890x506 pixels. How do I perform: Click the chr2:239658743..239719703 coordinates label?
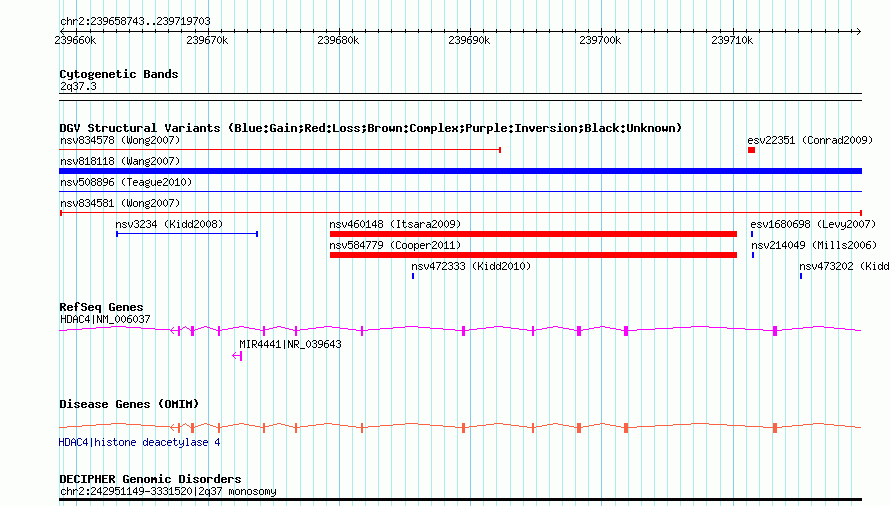click(x=135, y=22)
